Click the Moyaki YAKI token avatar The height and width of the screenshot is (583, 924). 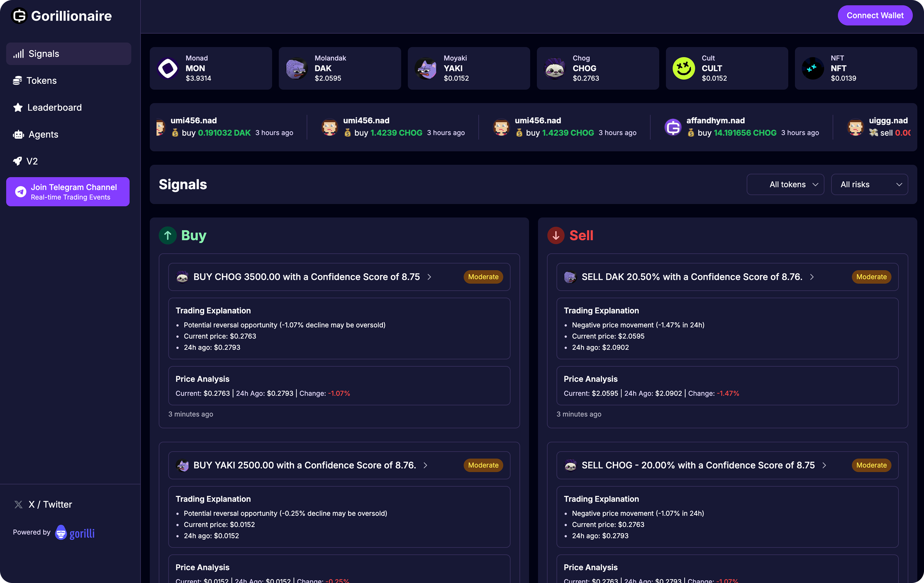coord(426,69)
